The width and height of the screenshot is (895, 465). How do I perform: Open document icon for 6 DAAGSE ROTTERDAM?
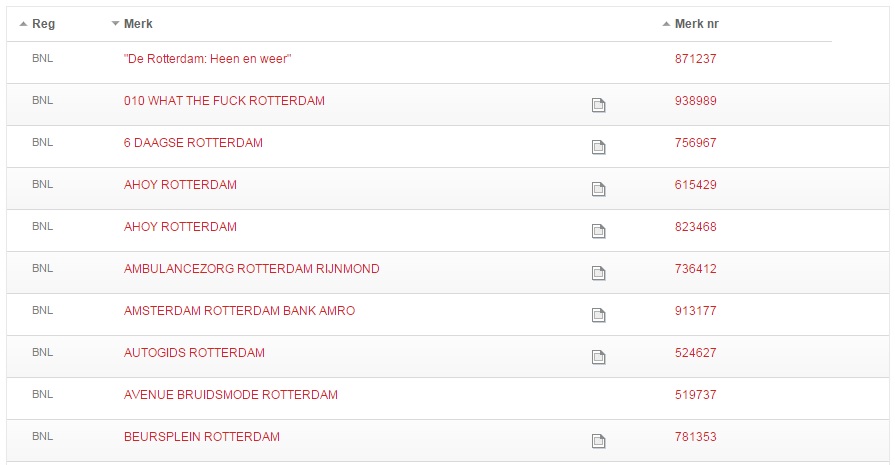(x=598, y=147)
